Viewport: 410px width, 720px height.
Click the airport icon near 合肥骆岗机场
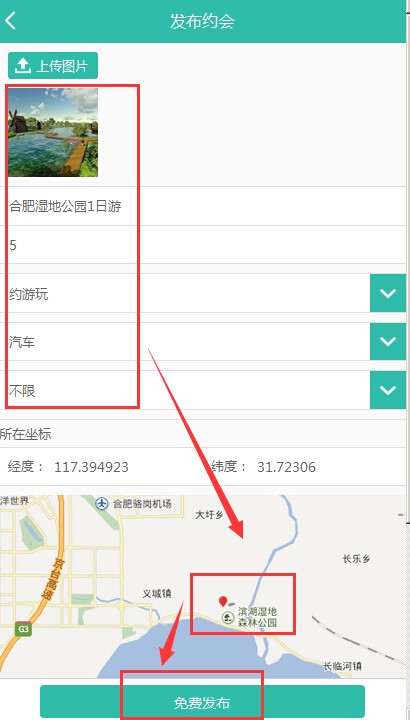coord(101,503)
